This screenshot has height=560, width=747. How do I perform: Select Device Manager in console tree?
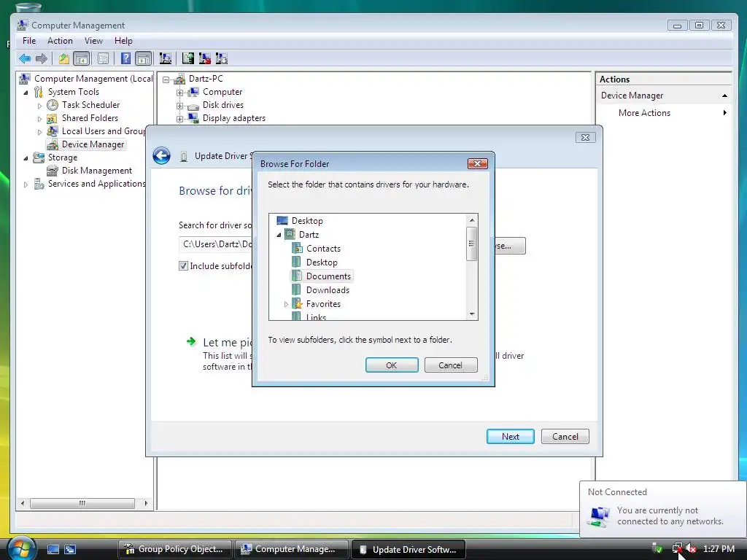coord(93,144)
